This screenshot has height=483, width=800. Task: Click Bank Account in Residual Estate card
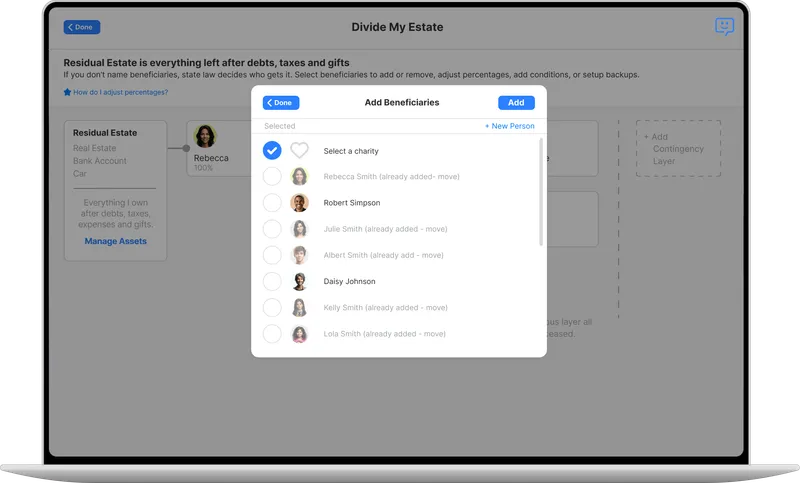point(99,161)
